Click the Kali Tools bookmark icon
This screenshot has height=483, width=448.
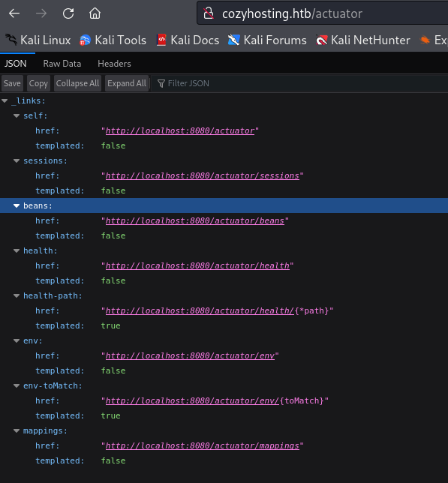85,40
